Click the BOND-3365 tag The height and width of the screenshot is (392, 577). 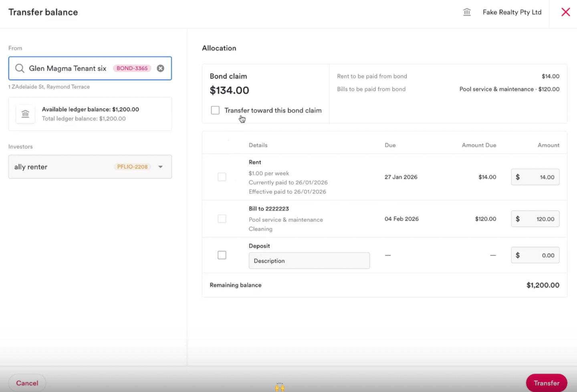coord(132,68)
